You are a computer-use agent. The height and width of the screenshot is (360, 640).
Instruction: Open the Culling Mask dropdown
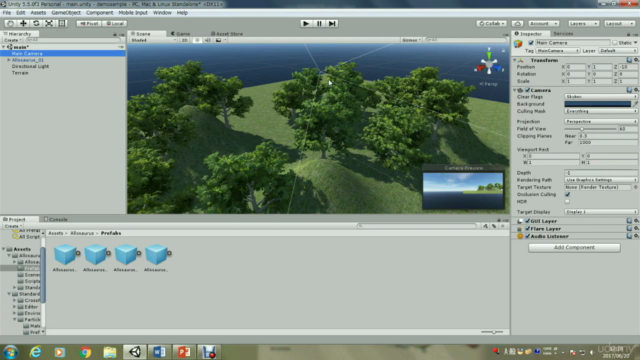[x=601, y=111]
